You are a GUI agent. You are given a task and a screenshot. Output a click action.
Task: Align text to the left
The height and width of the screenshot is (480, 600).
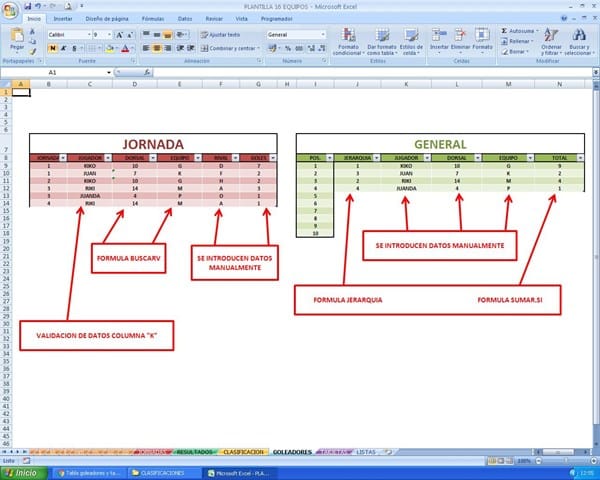[x=146, y=48]
